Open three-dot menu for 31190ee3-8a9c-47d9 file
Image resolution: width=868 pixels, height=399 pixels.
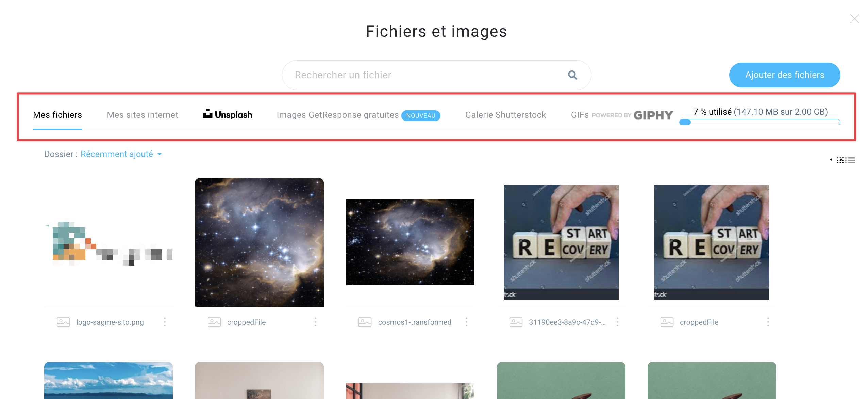tap(617, 322)
